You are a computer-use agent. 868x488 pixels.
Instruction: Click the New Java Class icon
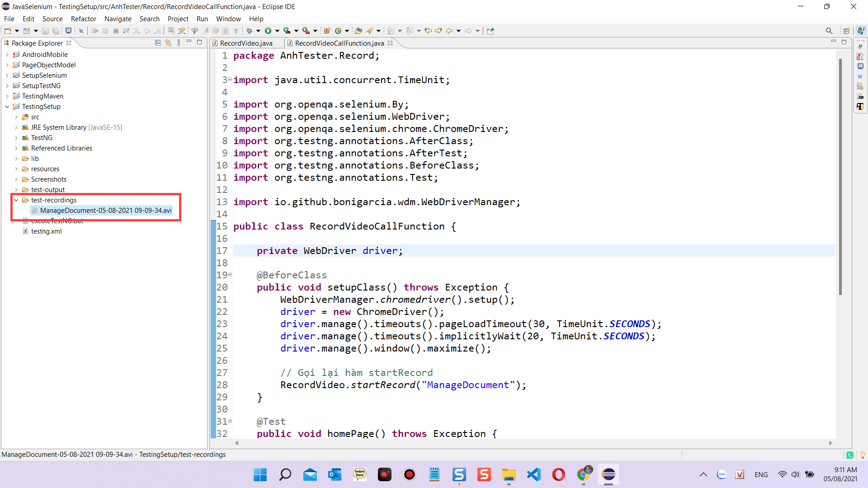coord(338,31)
